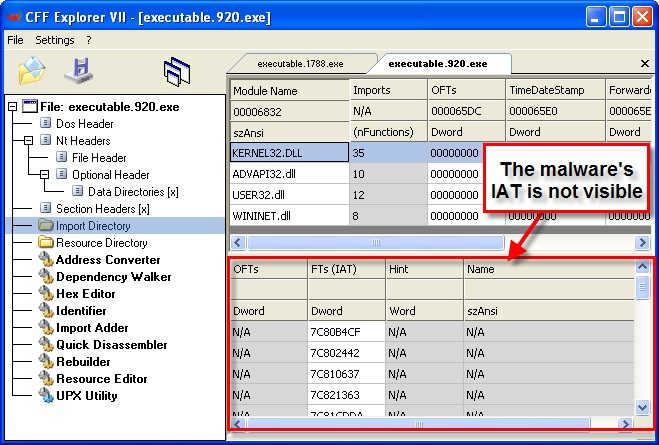Click the Open file toolbar icon
The width and height of the screenshot is (659, 445).
coord(33,70)
